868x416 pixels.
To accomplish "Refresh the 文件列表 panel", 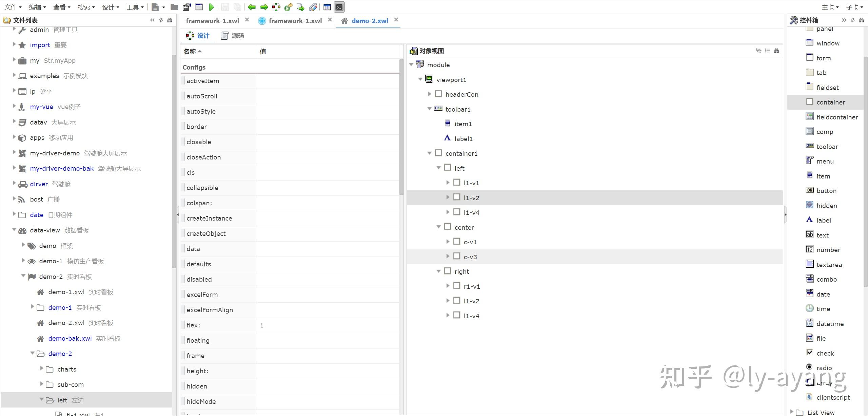I will (161, 20).
